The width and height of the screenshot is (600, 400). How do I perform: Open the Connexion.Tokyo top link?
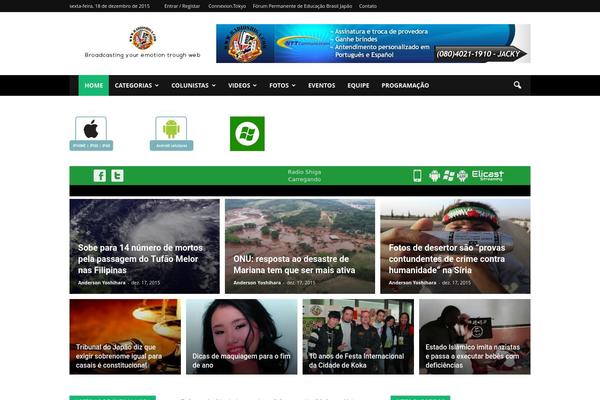[x=227, y=6]
